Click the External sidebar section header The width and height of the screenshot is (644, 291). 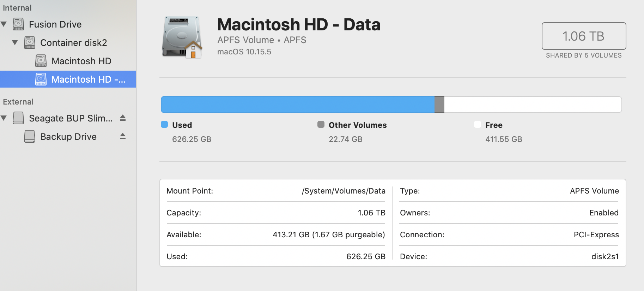[x=18, y=102]
